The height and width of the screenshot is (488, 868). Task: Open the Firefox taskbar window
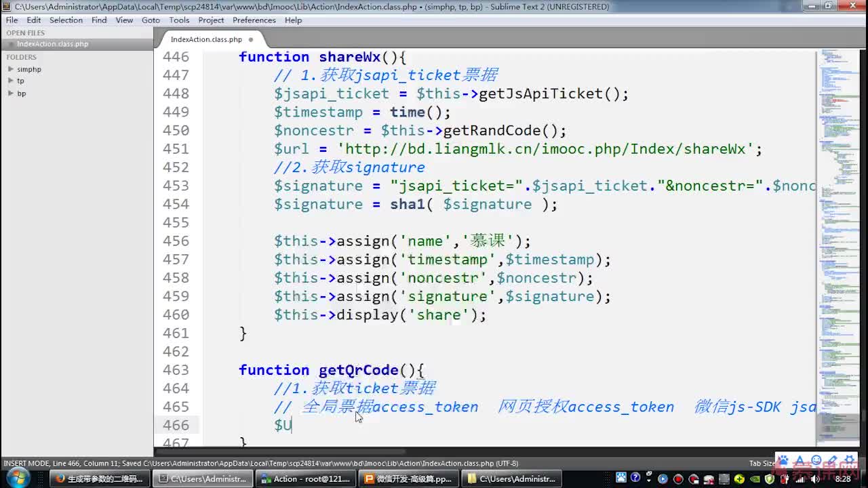pos(100,479)
